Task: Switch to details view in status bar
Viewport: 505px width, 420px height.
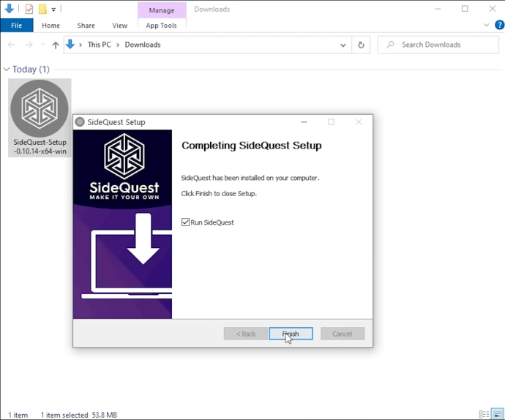Action: pos(484,414)
